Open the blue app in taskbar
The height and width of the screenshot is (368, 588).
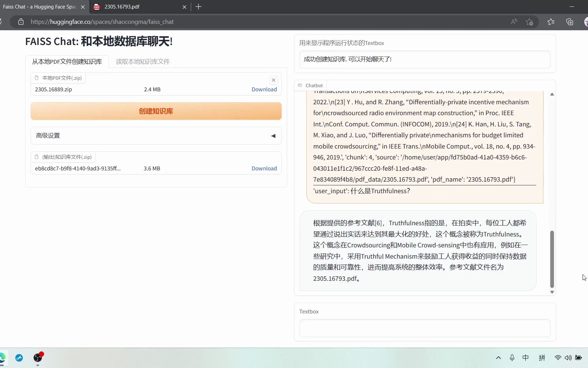click(19, 358)
